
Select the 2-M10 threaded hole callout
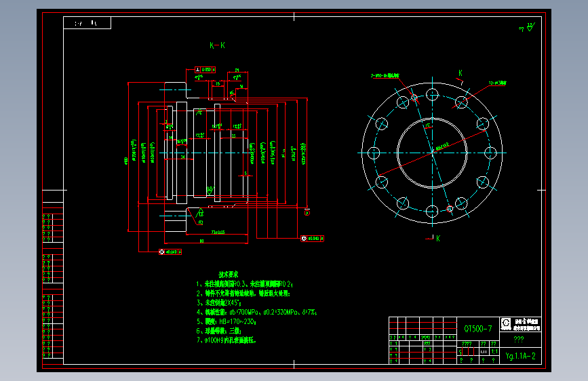click(385, 76)
